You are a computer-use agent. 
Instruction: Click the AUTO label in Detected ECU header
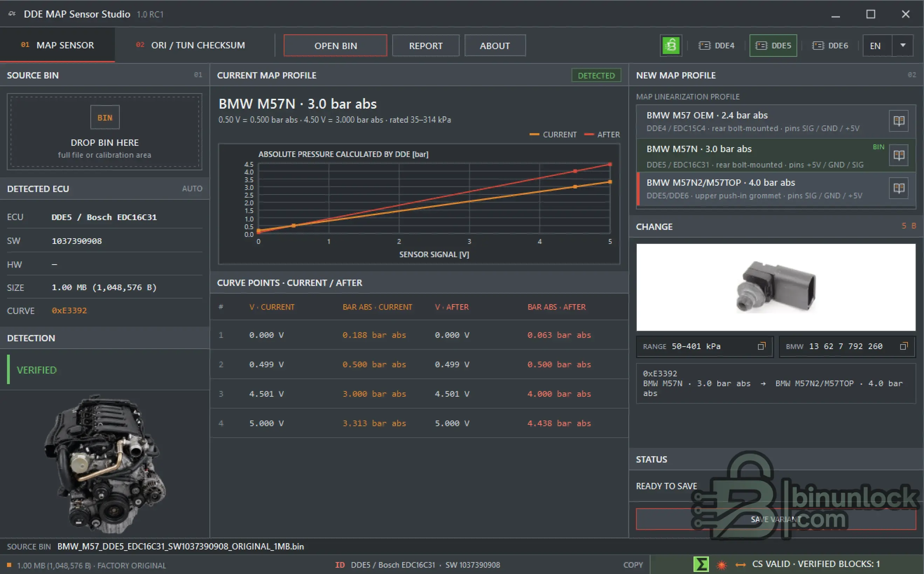pyautogui.click(x=192, y=189)
